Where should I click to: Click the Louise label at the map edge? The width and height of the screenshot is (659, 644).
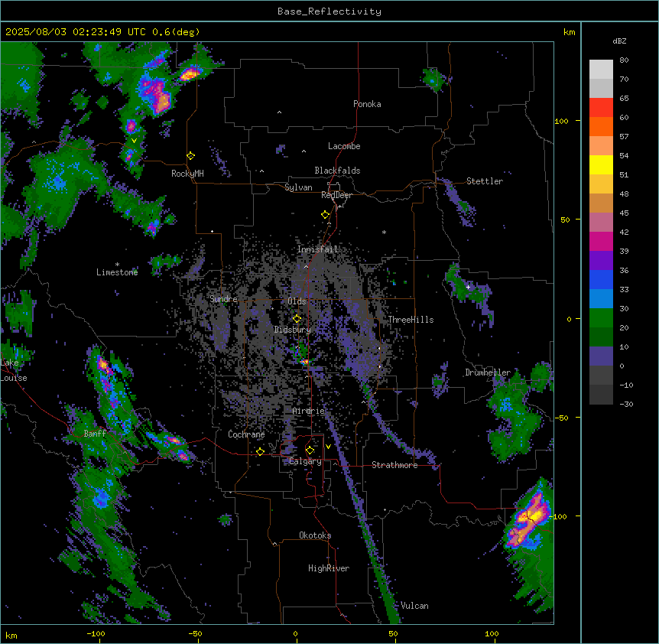coord(14,378)
